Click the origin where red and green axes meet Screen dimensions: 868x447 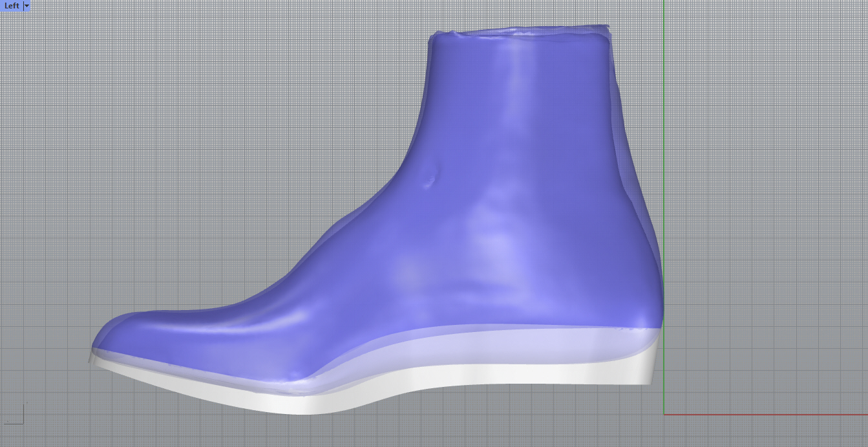[x=664, y=415]
